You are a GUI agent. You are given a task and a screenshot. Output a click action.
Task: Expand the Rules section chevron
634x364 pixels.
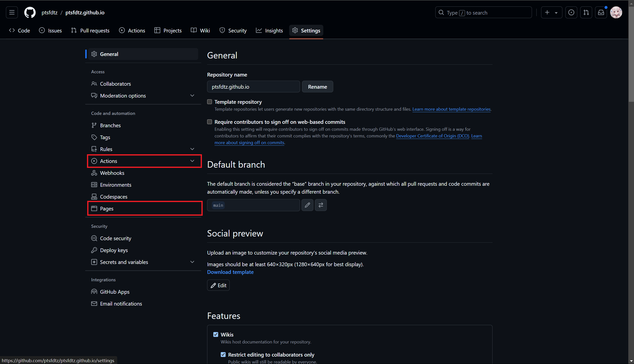[192, 149]
